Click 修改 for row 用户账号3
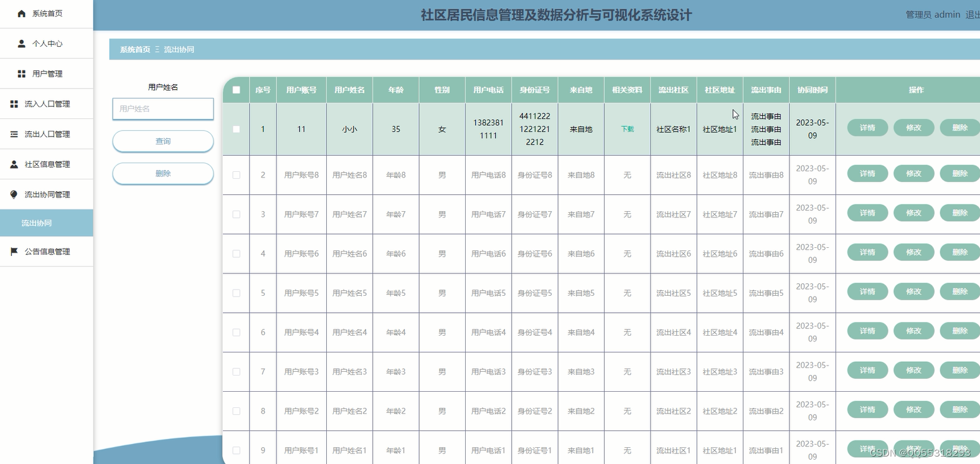 pyautogui.click(x=914, y=370)
